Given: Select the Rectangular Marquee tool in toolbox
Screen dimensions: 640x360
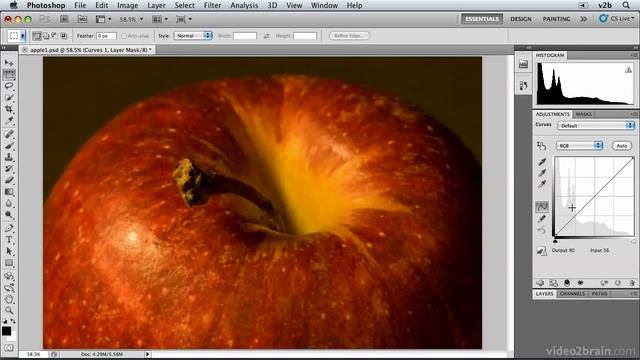Looking at the screenshot, I should pos(9,74).
